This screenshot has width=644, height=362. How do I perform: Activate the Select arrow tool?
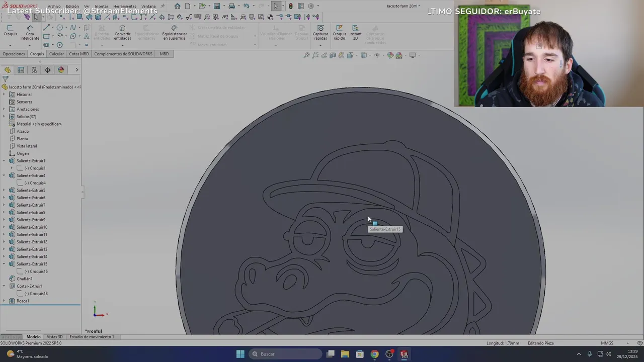coord(276,6)
